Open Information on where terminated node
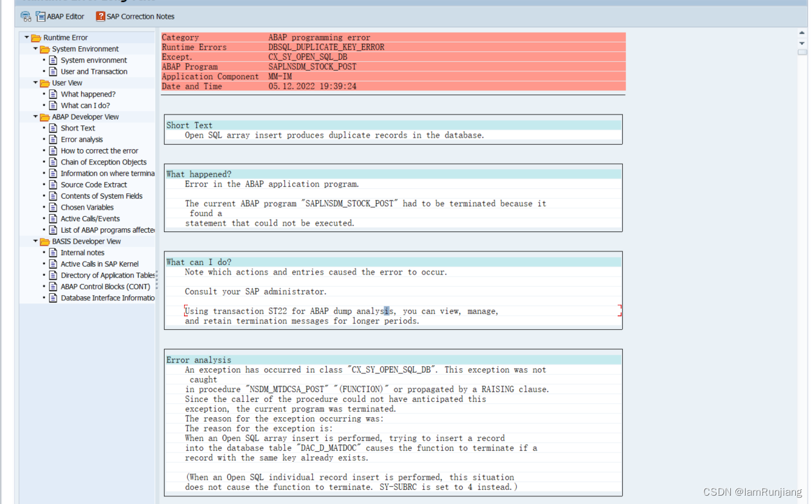812x504 pixels. click(x=107, y=173)
